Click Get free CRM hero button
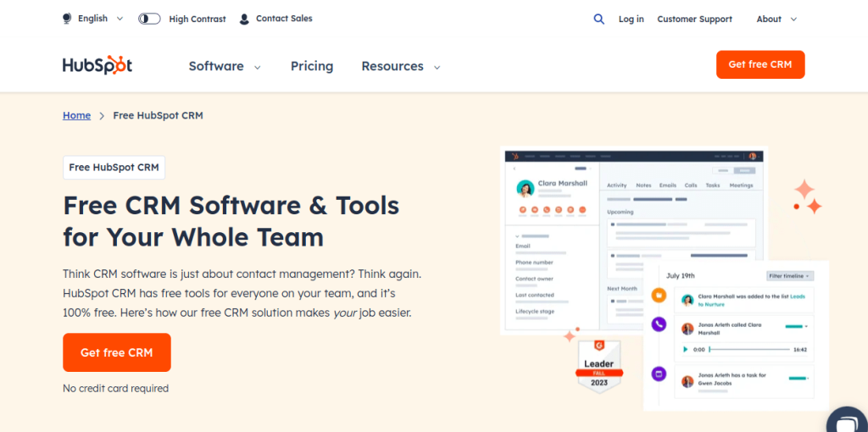 117,352
